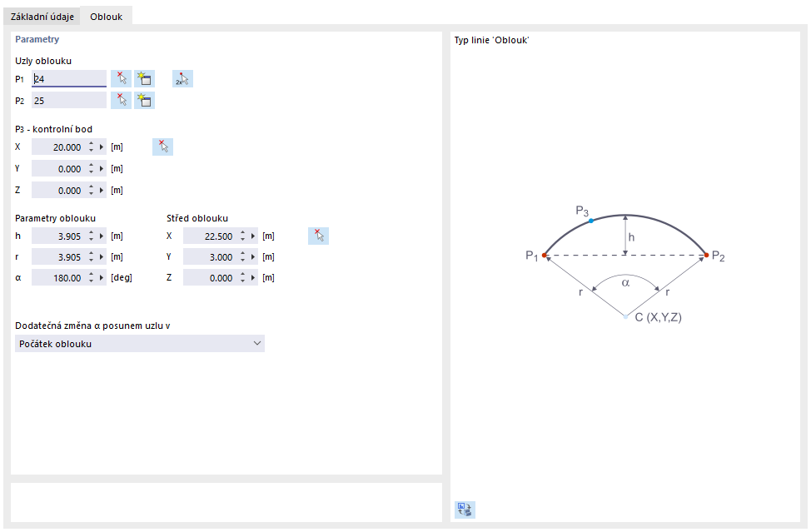Pick the arc center point graphically
The height and width of the screenshot is (532, 811).
click(318, 236)
